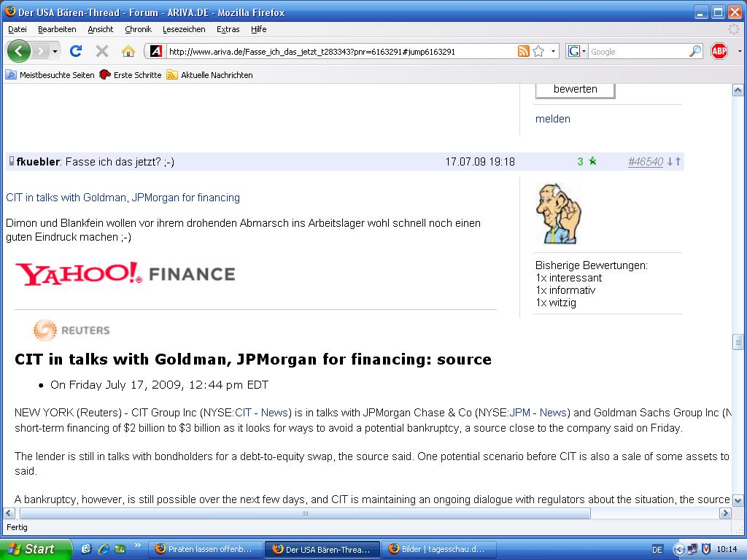Viewport: 747px width, 560px height.
Task: Click the bewerten button
Action: point(575,90)
